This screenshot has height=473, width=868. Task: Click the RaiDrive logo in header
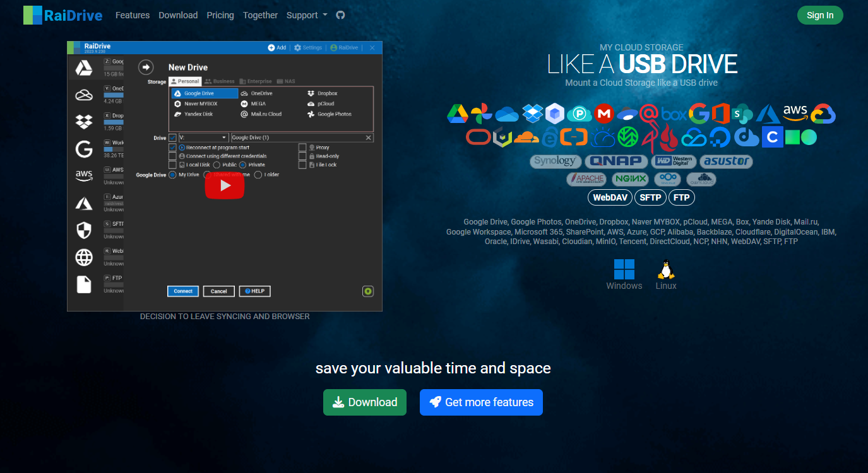tap(62, 15)
